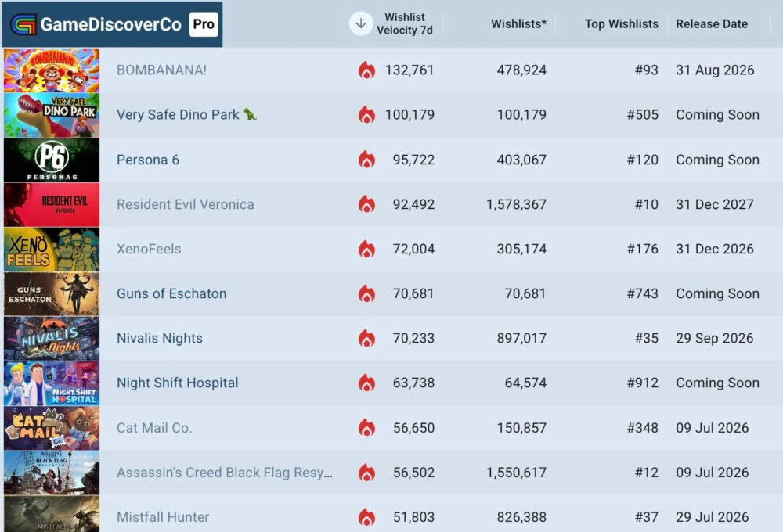Click the flame icon for Cat Mail Co.
783x532 pixels.
366,428
